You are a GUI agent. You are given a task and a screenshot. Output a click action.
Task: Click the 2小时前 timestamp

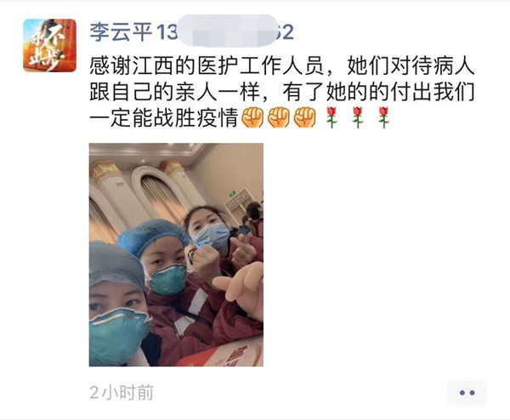coord(122,392)
